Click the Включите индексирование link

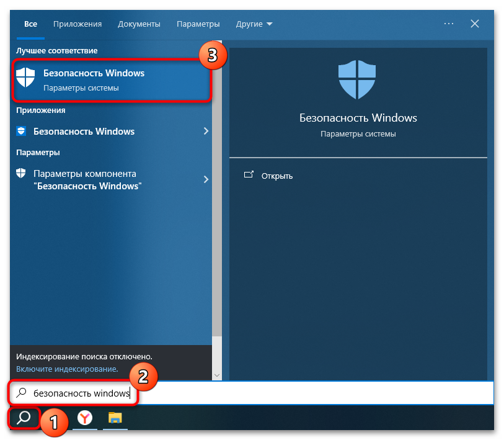click(67, 369)
